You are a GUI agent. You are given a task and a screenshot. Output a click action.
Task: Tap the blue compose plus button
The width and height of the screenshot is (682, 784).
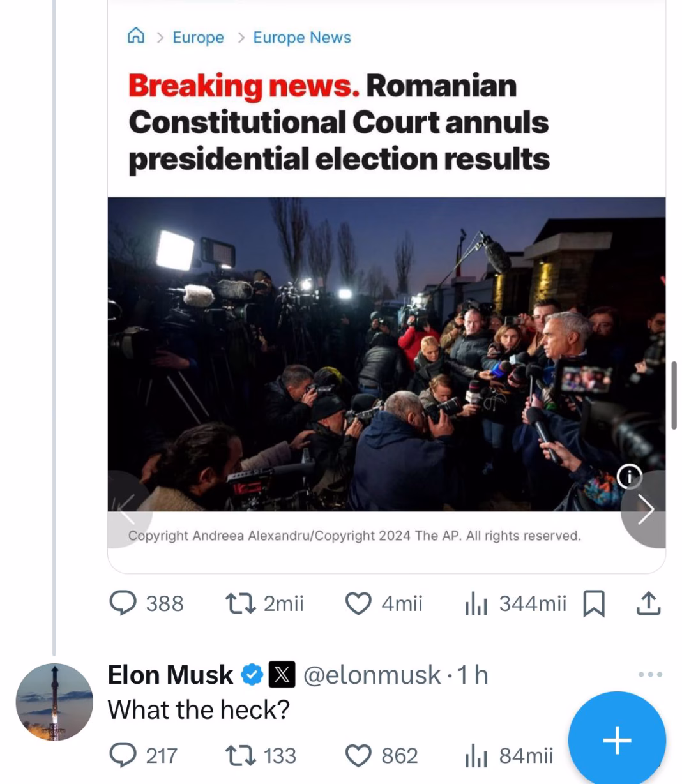pyautogui.click(x=616, y=739)
